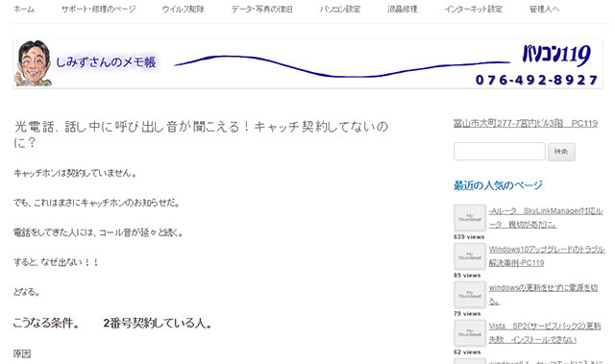Open windowsの更新をせずに電源を切る link

click(x=543, y=295)
